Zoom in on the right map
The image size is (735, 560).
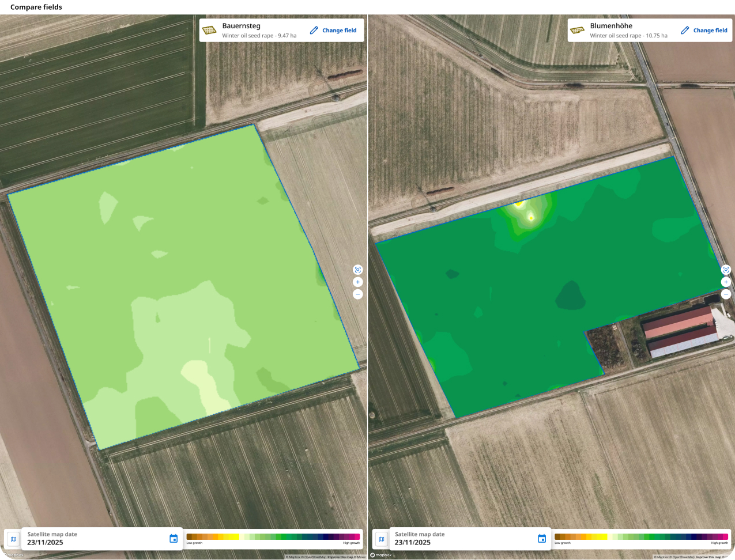[x=726, y=282]
